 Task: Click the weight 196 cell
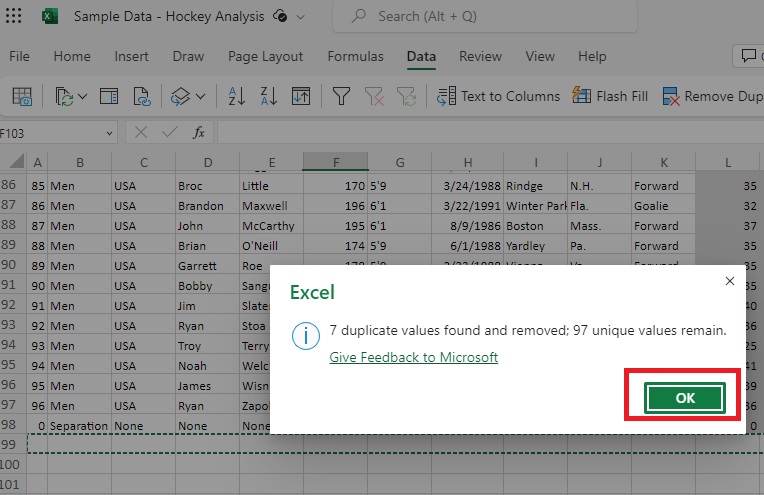[x=336, y=206]
